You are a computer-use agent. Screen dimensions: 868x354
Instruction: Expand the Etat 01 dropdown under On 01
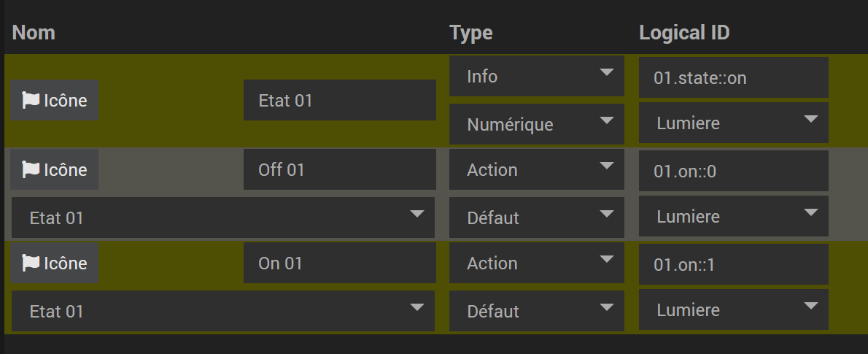tap(223, 312)
